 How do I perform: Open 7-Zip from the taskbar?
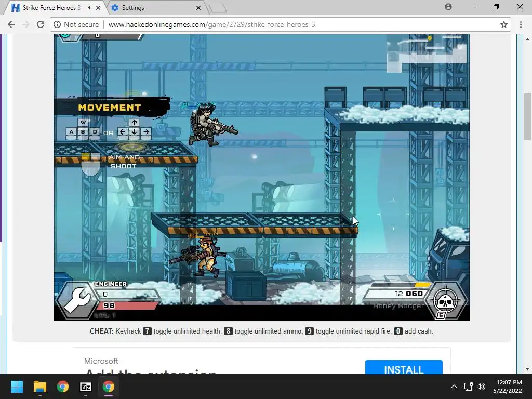pos(86,387)
